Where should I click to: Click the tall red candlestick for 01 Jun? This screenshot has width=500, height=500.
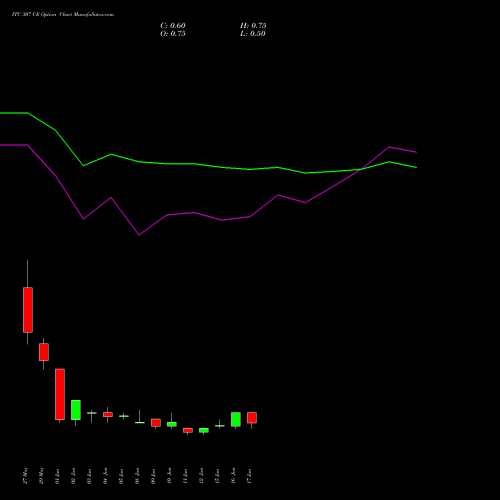(60, 394)
